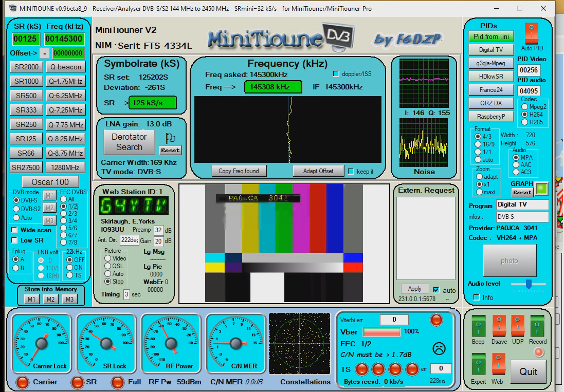Click the Carrier red LED indicator
The image size is (564, 392).
pyautogui.click(x=22, y=382)
